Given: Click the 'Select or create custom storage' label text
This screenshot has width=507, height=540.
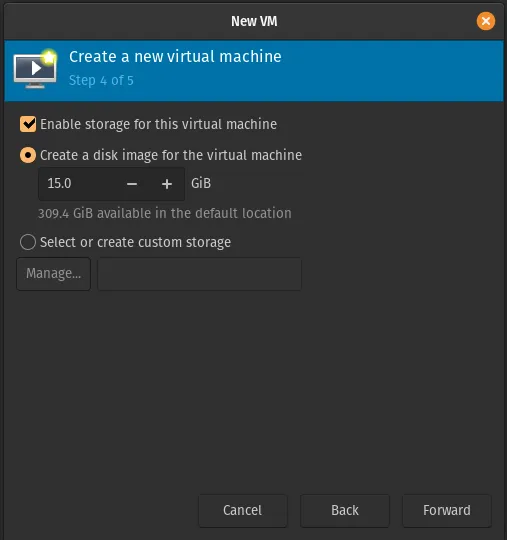Looking at the screenshot, I should (x=135, y=242).
